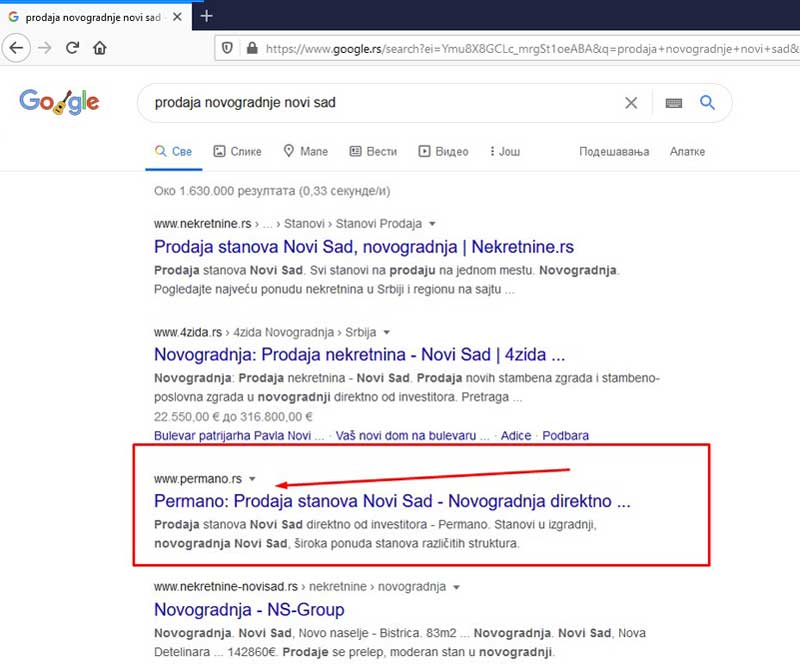The height and width of the screenshot is (670, 800).
Task: Select the 'Све' results tab
Action: point(173,152)
